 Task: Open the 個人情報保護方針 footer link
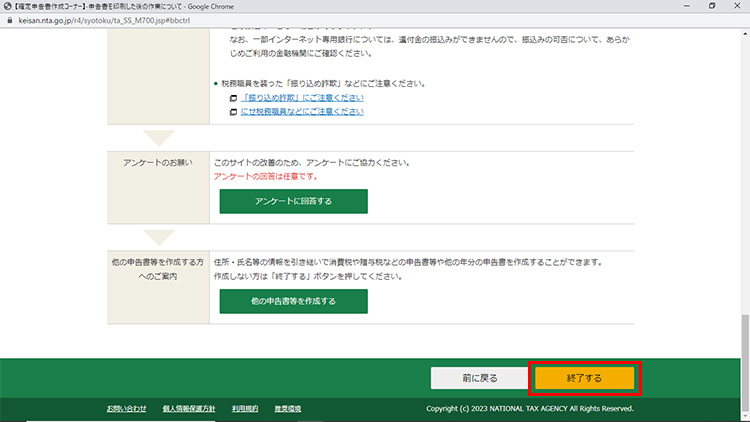pyautogui.click(x=189, y=409)
